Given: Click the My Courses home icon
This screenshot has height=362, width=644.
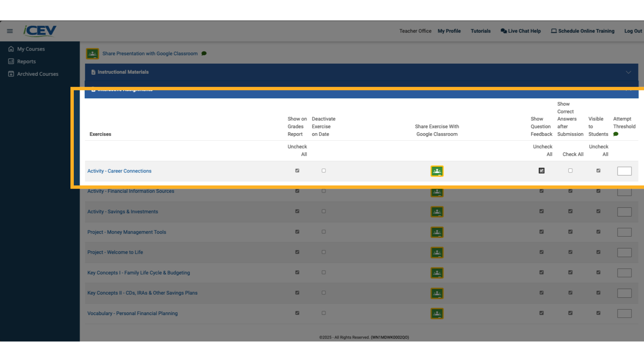Looking at the screenshot, I should click(x=11, y=49).
